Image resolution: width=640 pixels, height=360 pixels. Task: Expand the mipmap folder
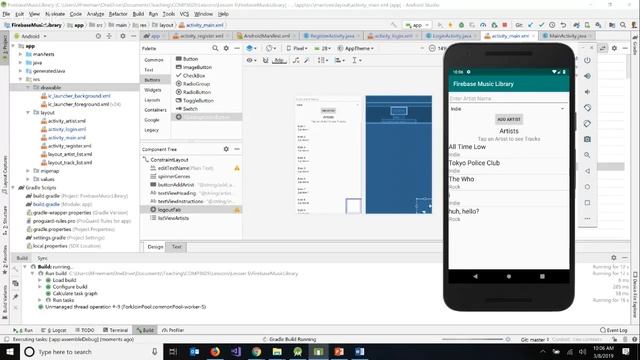point(28,171)
